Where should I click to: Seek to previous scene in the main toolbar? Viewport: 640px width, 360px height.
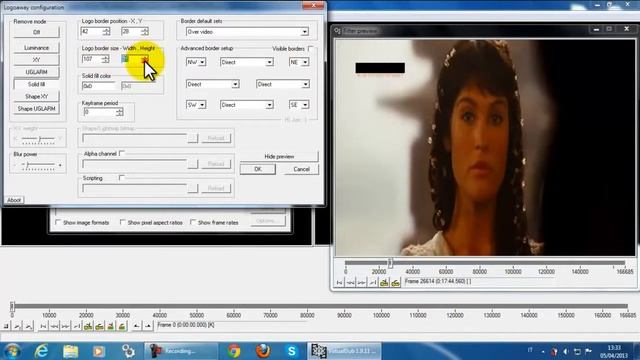coord(110,326)
